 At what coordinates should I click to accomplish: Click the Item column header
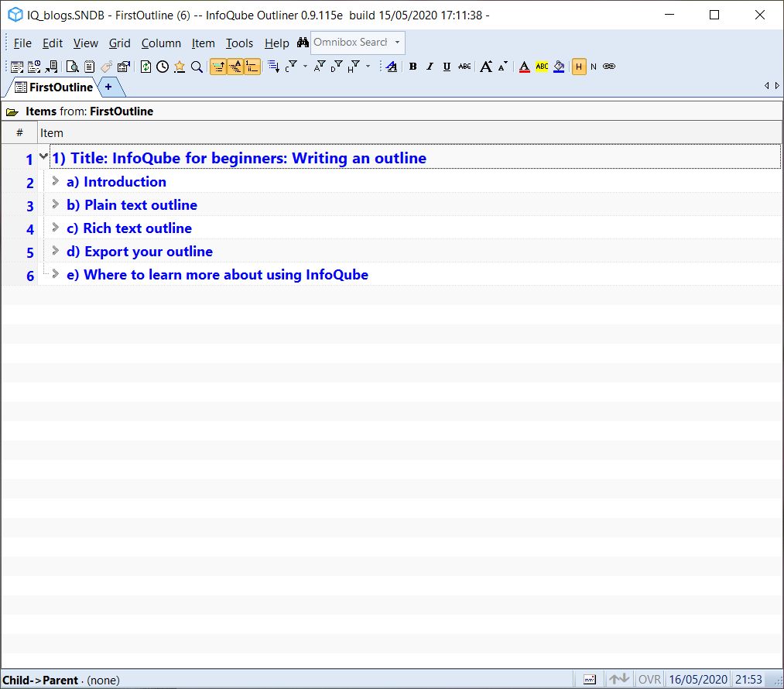pyautogui.click(x=409, y=133)
